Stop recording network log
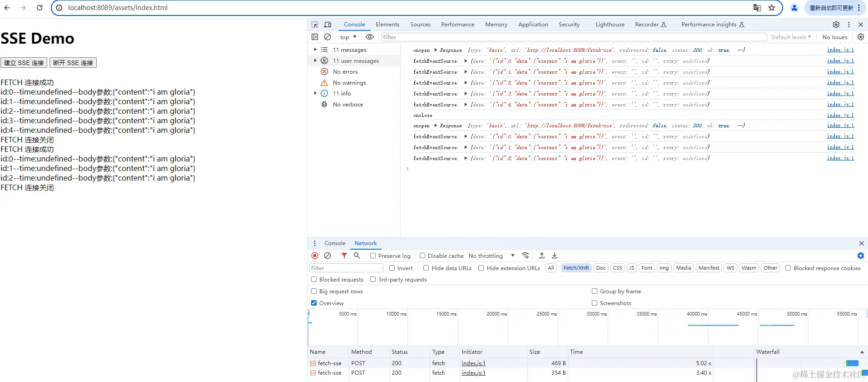Image resolution: width=868 pixels, height=382 pixels. (315, 256)
